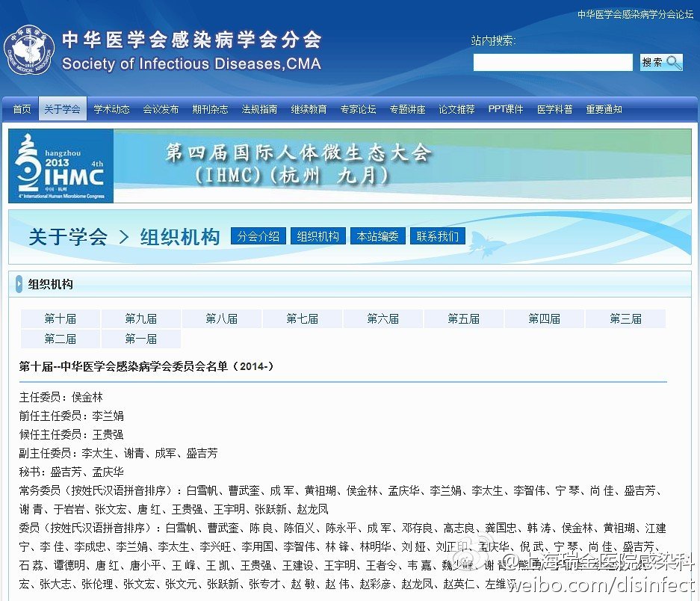
Task: Select the 第二届 committee tab
Action: (x=61, y=339)
